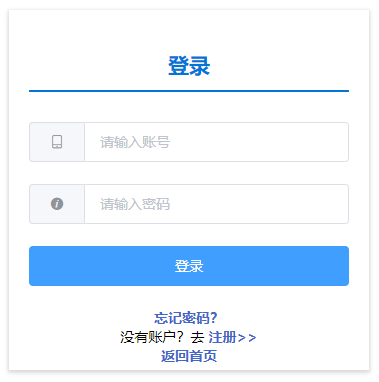The width and height of the screenshot is (379, 382).
Task: Click the 没有账户？去 text
Action: [162, 337]
